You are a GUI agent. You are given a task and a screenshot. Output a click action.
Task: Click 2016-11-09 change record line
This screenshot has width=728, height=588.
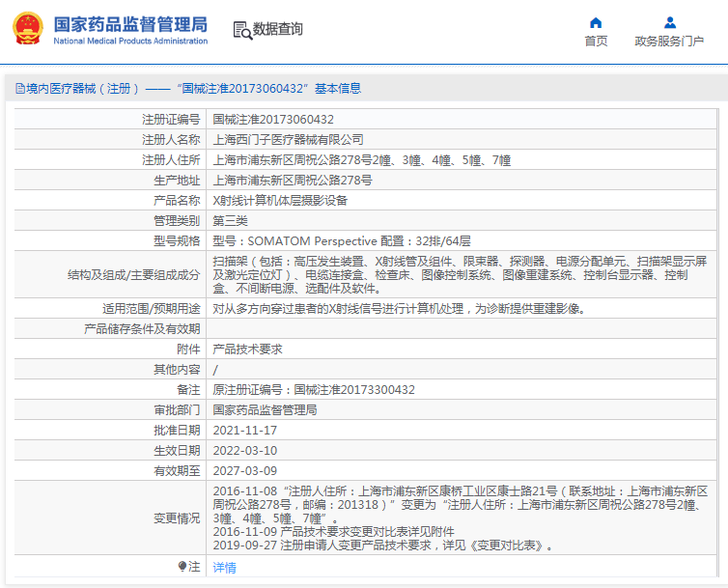(x=333, y=532)
